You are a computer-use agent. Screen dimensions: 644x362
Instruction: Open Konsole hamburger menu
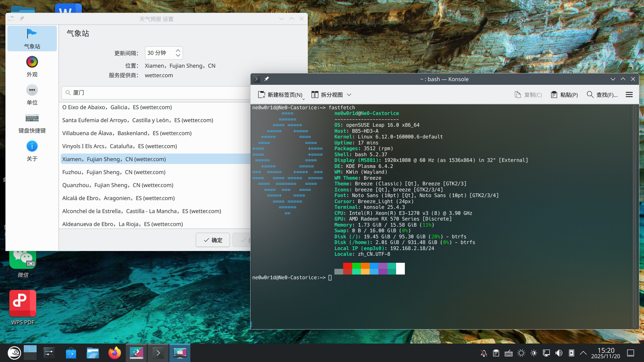pos(629,95)
